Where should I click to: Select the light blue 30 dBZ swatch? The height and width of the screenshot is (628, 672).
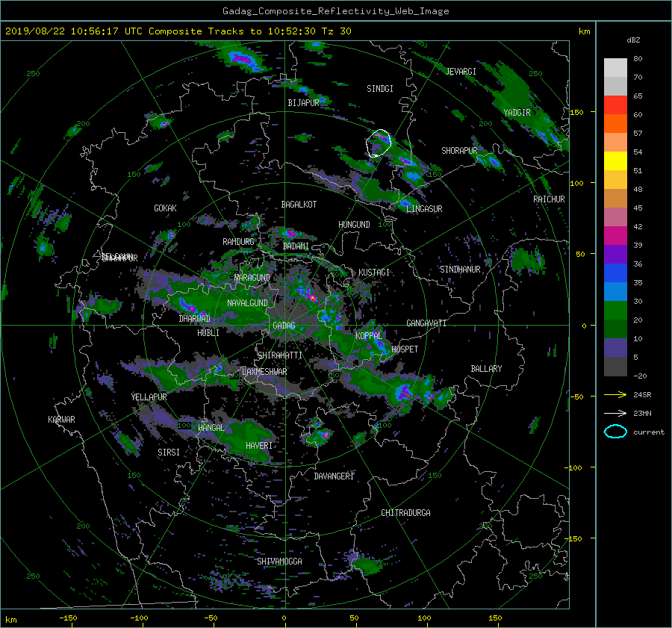point(615,291)
